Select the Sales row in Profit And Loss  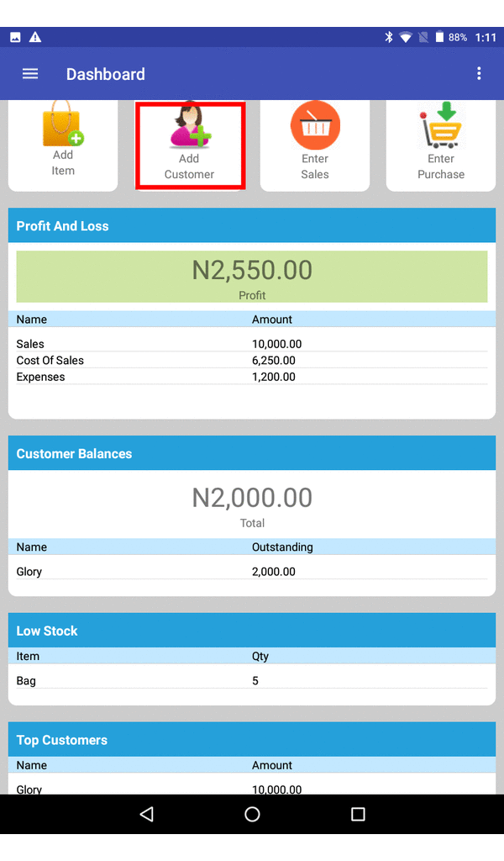[x=252, y=344]
